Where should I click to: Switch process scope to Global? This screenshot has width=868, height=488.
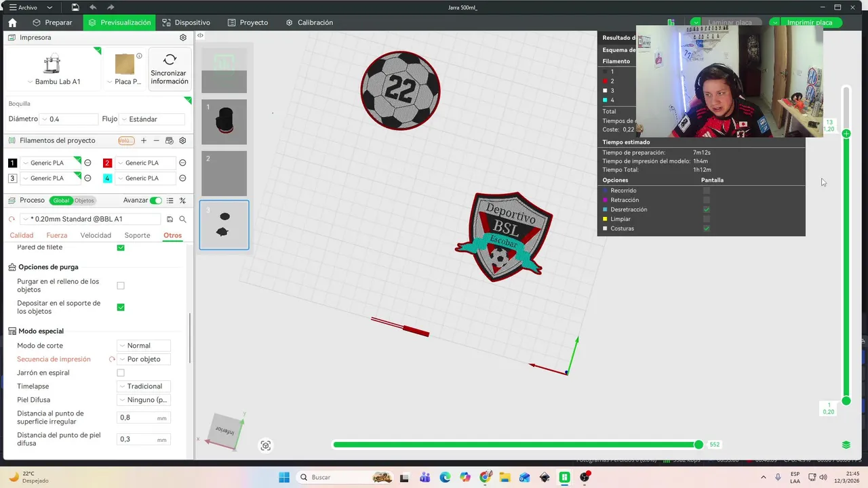pyautogui.click(x=61, y=201)
